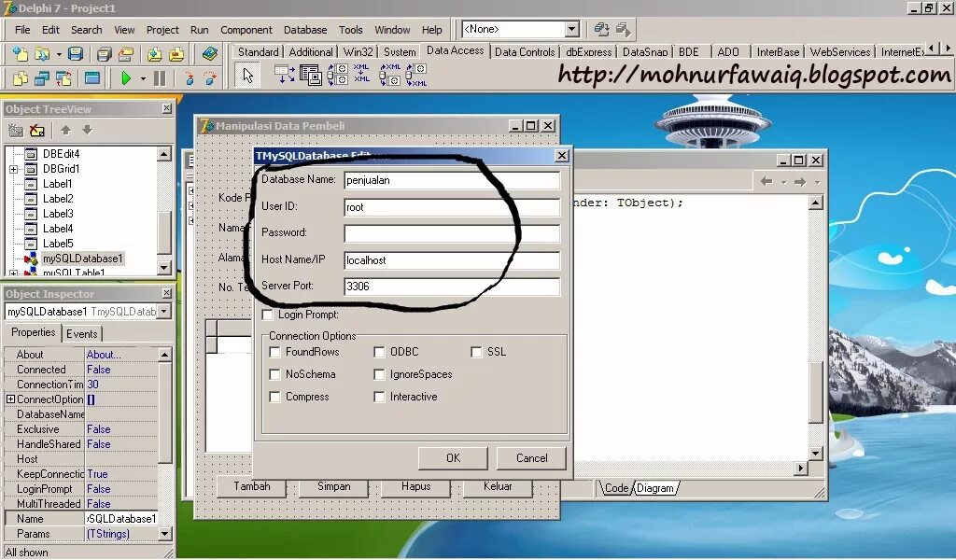
Task: Click code editor forward navigation arrow
Action: (x=800, y=182)
